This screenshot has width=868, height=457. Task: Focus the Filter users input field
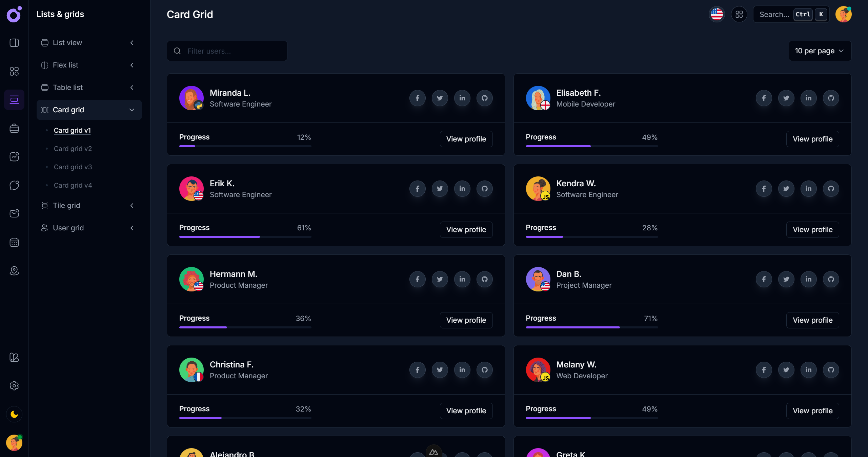coord(234,51)
